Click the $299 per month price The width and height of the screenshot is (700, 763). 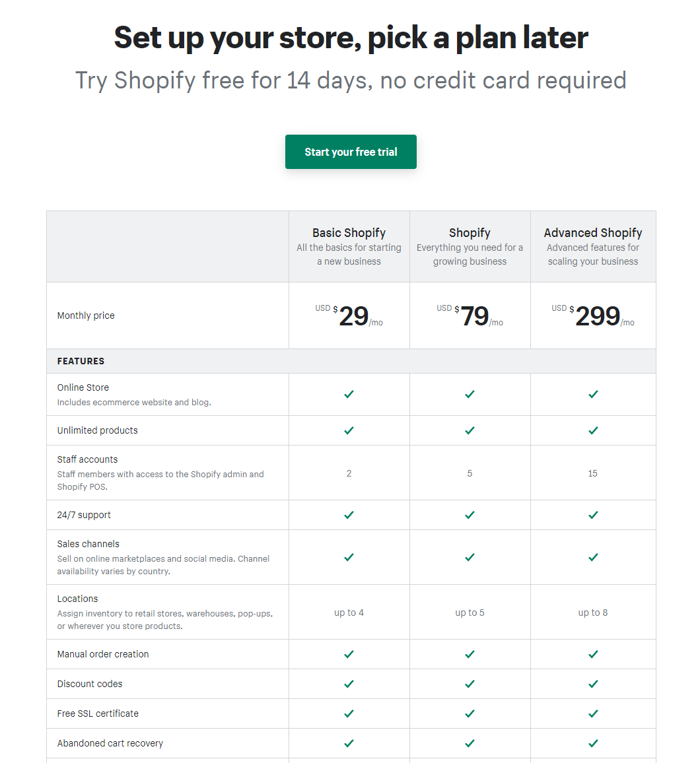coord(592,315)
